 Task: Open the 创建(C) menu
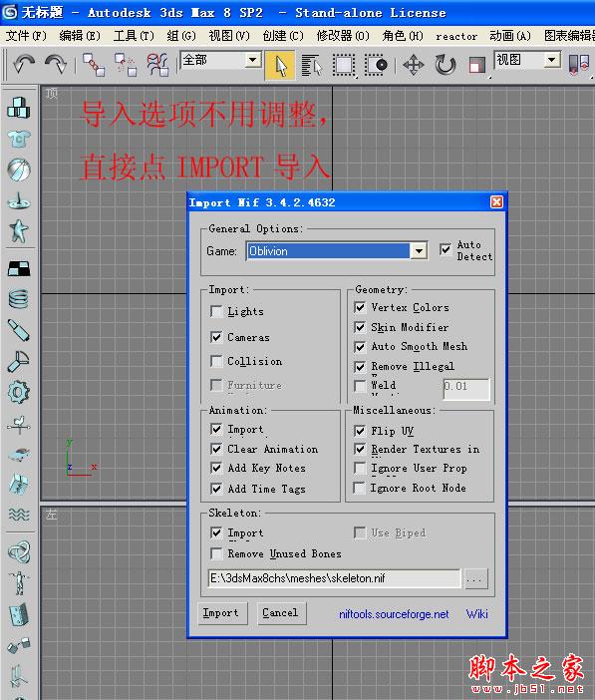click(x=283, y=36)
